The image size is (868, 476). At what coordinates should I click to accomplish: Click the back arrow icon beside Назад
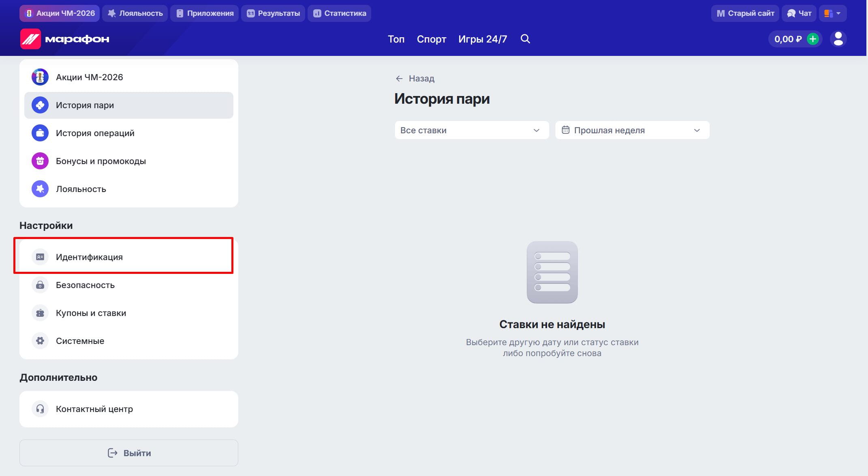pyautogui.click(x=399, y=78)
